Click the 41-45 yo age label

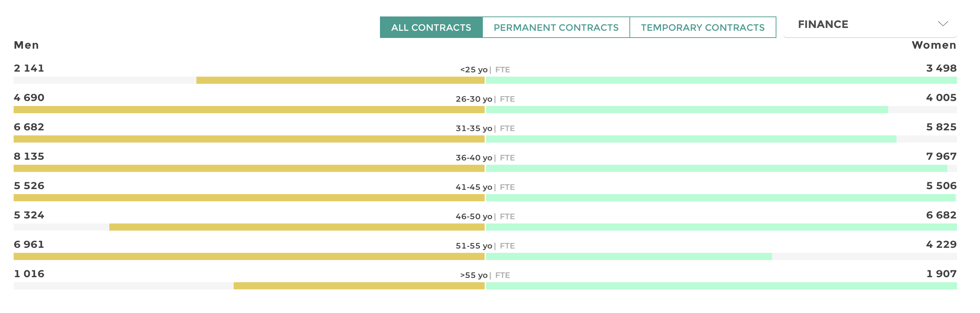(x=474, y=187)
